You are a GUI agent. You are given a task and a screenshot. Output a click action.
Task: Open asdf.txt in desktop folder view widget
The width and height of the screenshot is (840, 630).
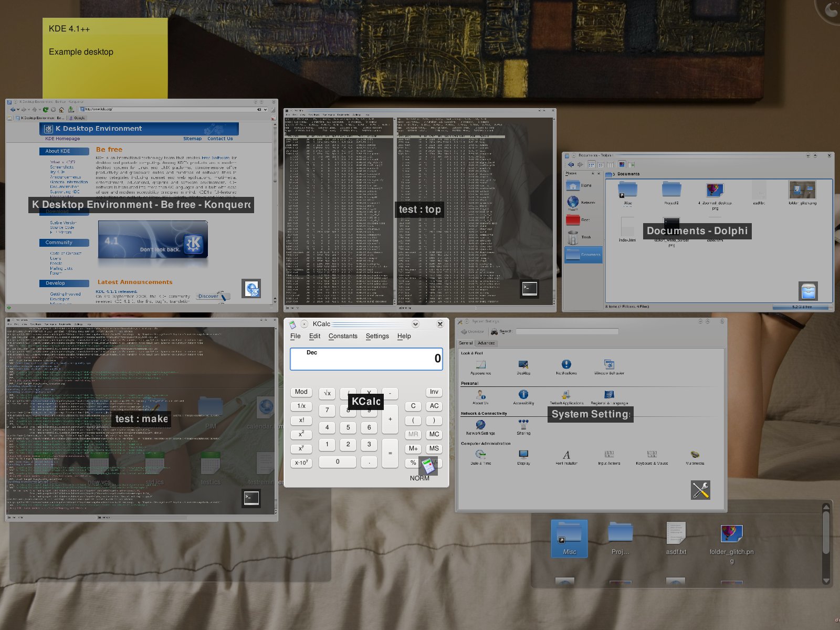point(676,538)
